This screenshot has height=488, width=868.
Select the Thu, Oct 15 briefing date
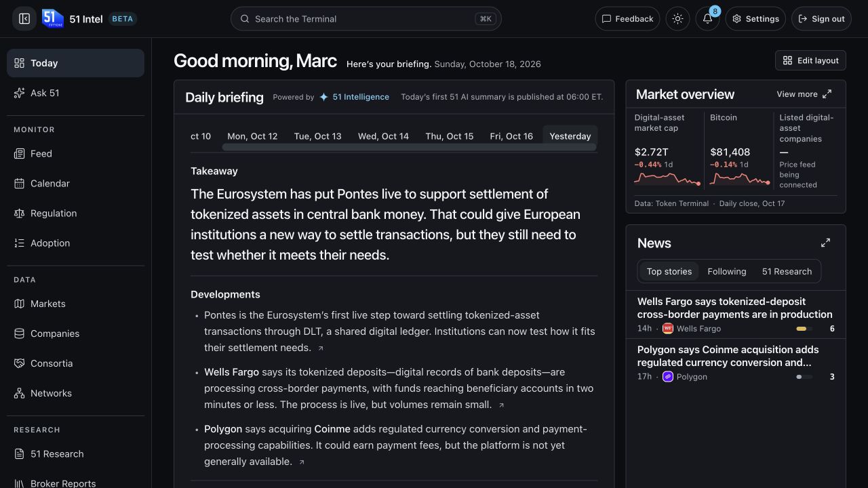[x=450, y=136]
